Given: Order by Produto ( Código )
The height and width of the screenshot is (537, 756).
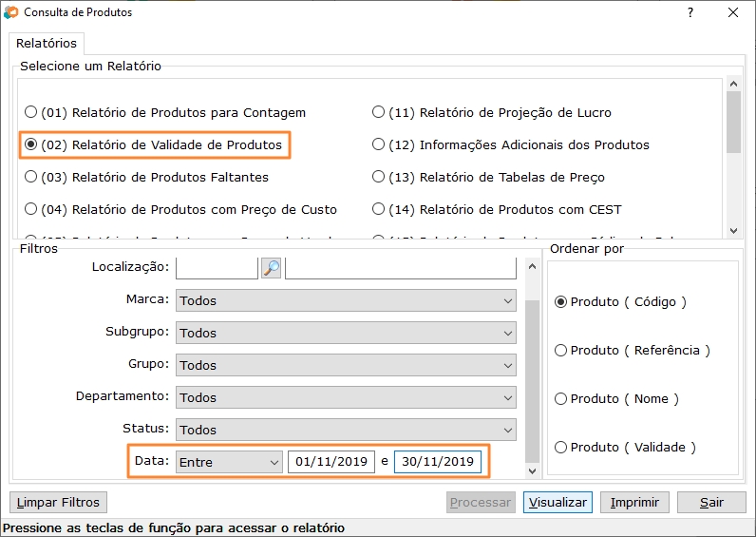Looking at the screenshot, I should (x=620, y=302).
